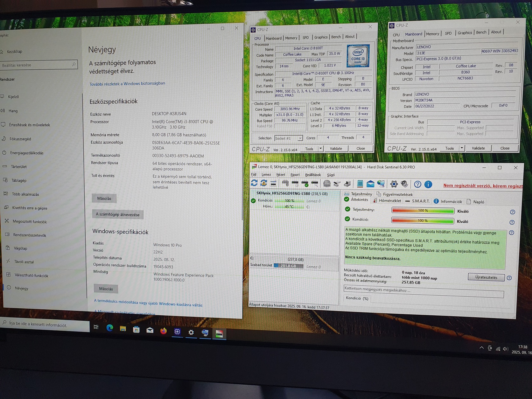Open the Figyelmeztetések tab
532x399 pixels.
pyautogui.click(x=395, y=194)
